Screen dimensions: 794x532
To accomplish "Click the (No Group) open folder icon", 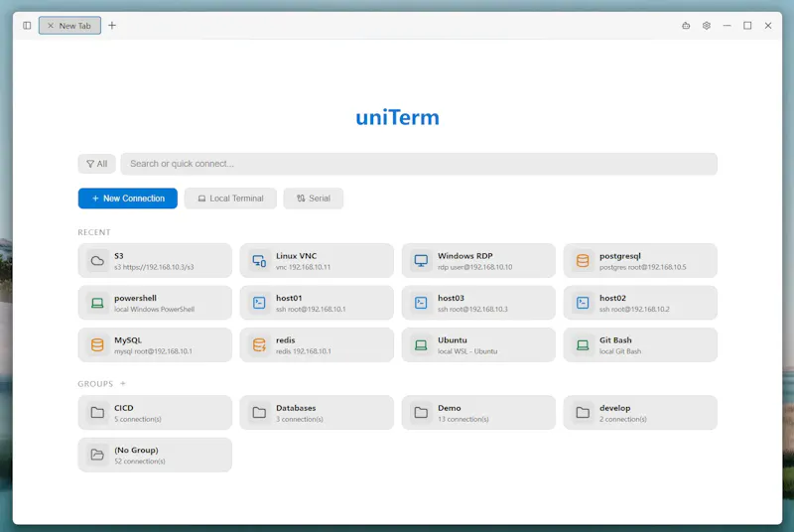I will [x=97, y=455].
